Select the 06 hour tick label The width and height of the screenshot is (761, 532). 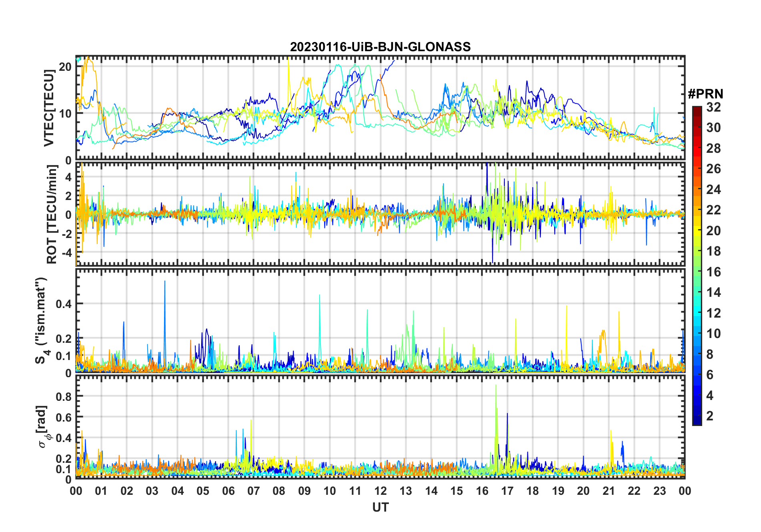(228, 491)
